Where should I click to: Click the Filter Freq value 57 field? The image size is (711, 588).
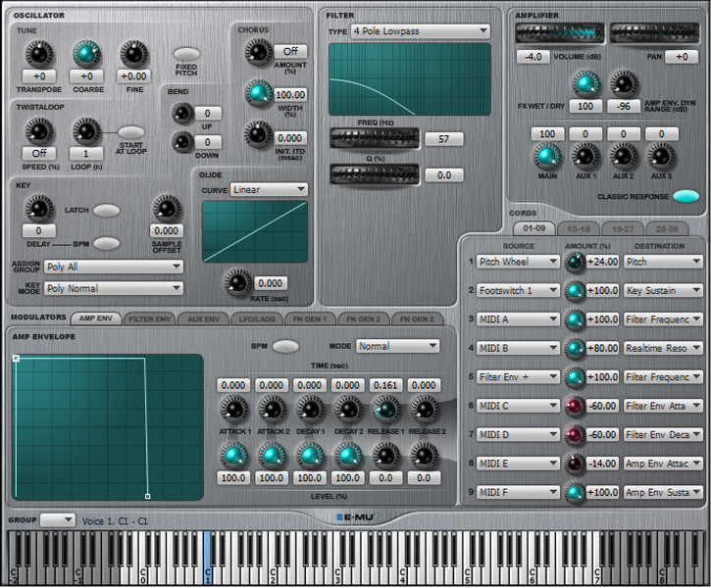[x=444, y=139]
